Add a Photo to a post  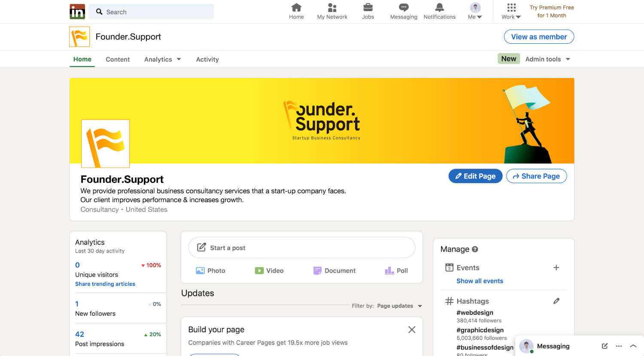click(x=210, y=271)
